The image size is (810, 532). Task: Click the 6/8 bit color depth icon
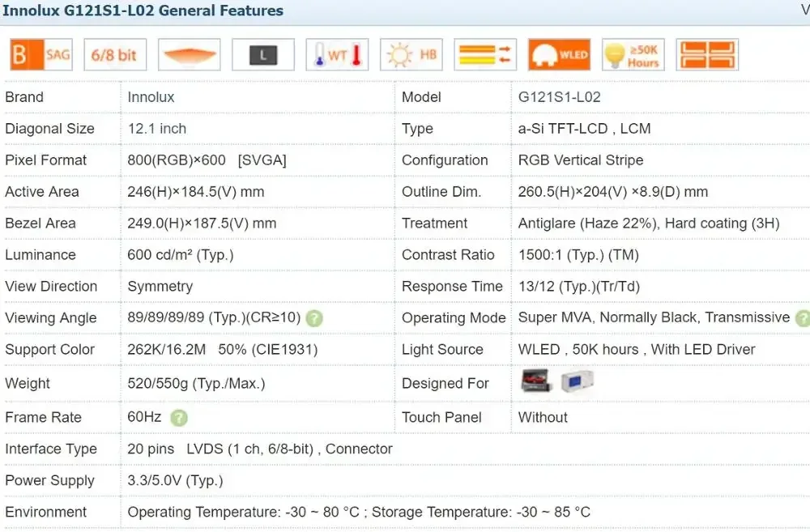[x=115, y=55]
